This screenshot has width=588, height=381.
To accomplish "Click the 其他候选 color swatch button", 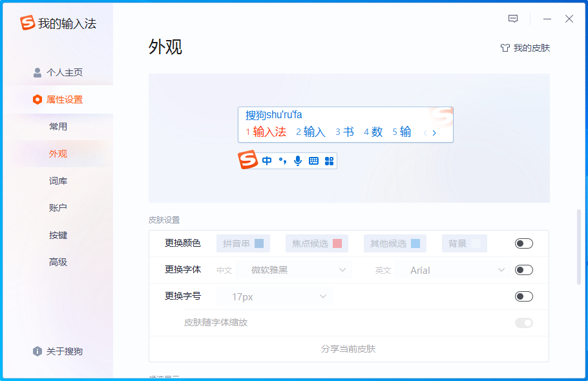I will 395,243.
